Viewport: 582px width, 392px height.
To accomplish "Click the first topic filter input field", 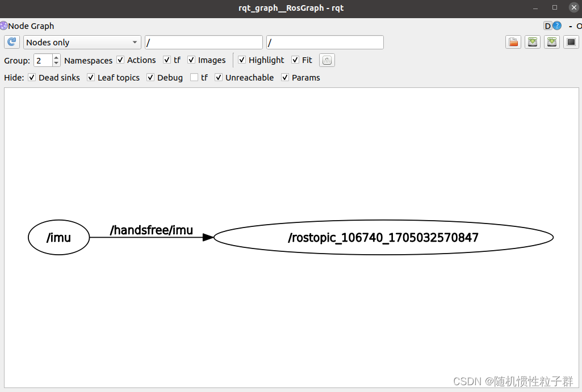I will (x=203, y=42).
